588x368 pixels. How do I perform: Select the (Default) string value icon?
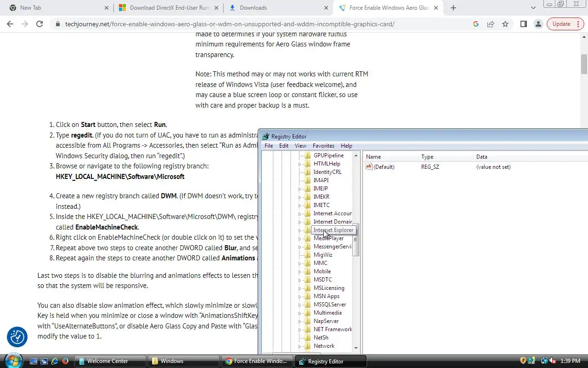coord(369,167)
